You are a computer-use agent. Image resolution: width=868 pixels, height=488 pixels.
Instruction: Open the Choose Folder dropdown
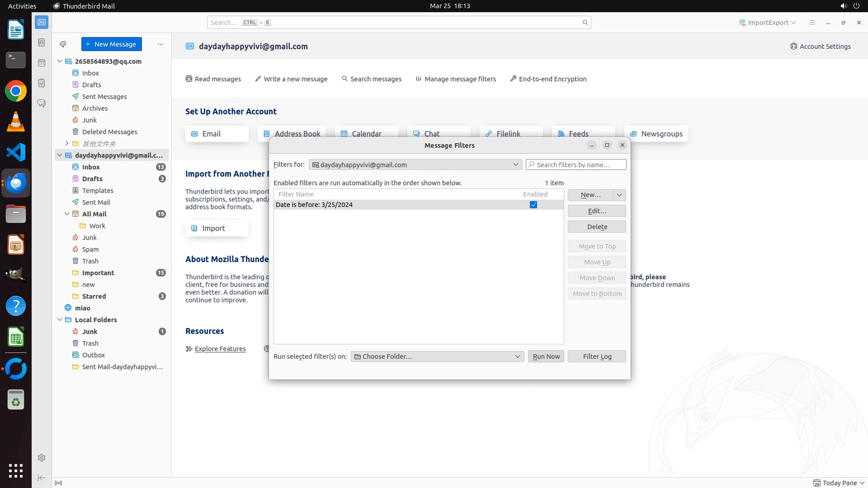point(437,357)
